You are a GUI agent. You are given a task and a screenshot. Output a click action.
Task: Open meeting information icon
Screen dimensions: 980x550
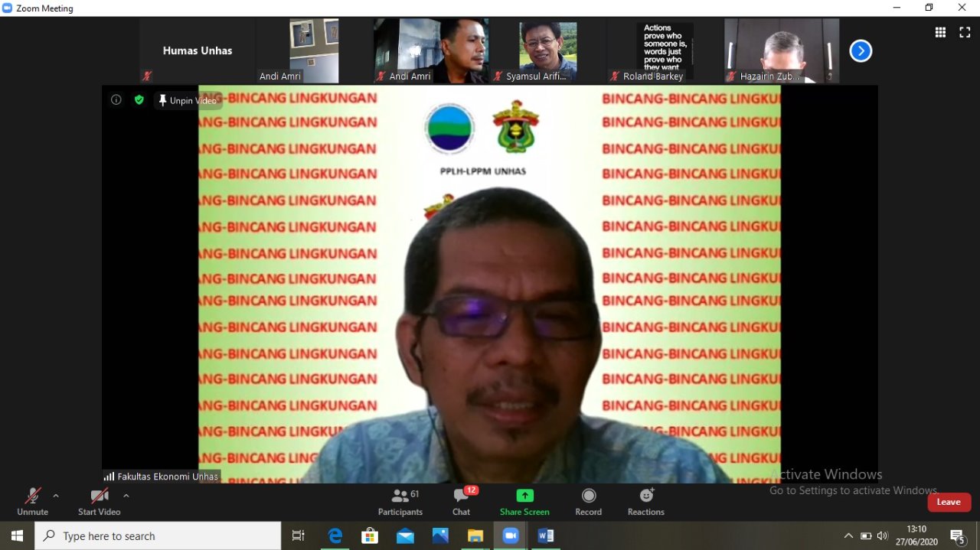116,99
